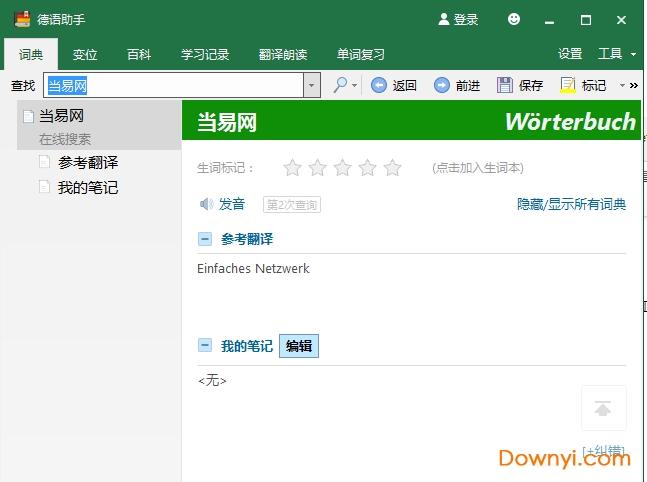647x482 pixels.
Task: Select 参考翻译 in the left tree
Action: pos(88,162)
